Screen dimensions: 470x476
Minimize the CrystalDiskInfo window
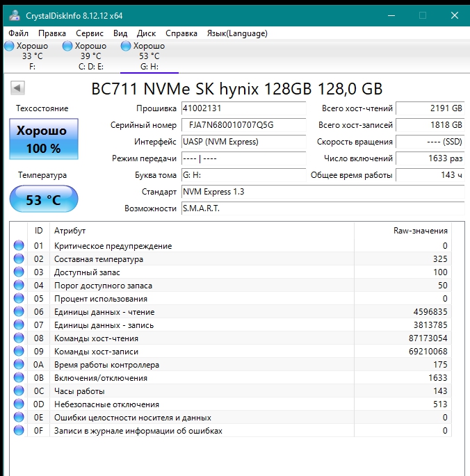[x=391, y=15]
